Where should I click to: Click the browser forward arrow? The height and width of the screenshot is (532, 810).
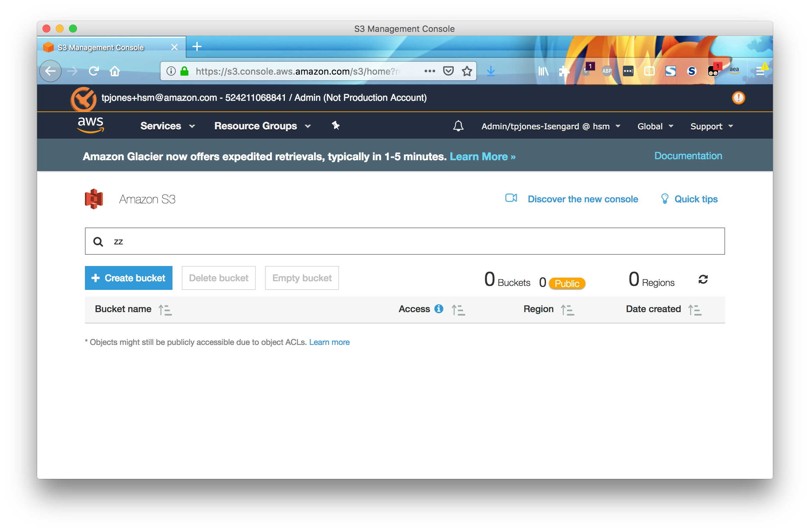click(72, 71)
